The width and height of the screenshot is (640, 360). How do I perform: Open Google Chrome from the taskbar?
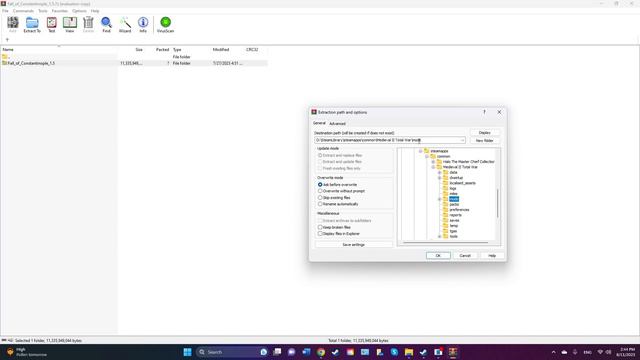[321, 352]
